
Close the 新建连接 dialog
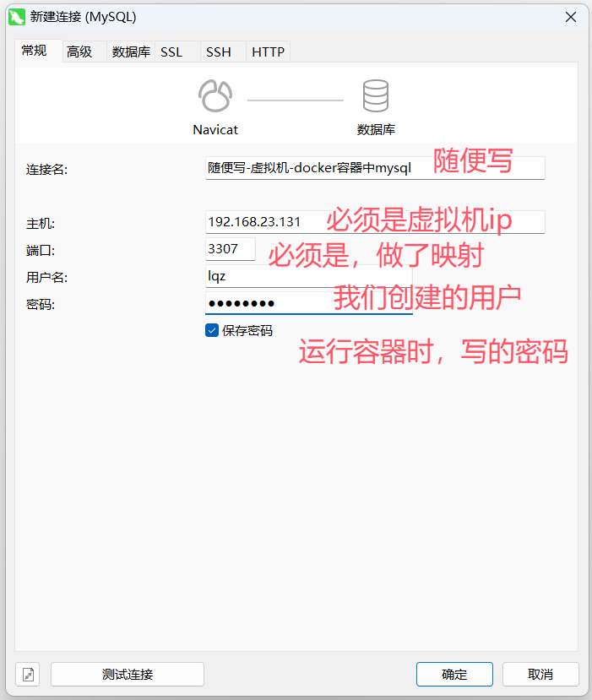(571, 17)
